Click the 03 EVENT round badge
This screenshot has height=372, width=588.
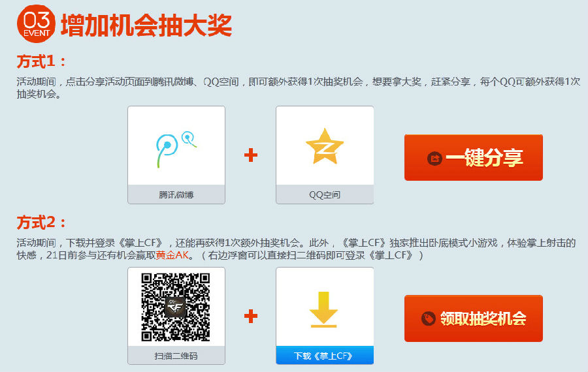coord(36,23)
